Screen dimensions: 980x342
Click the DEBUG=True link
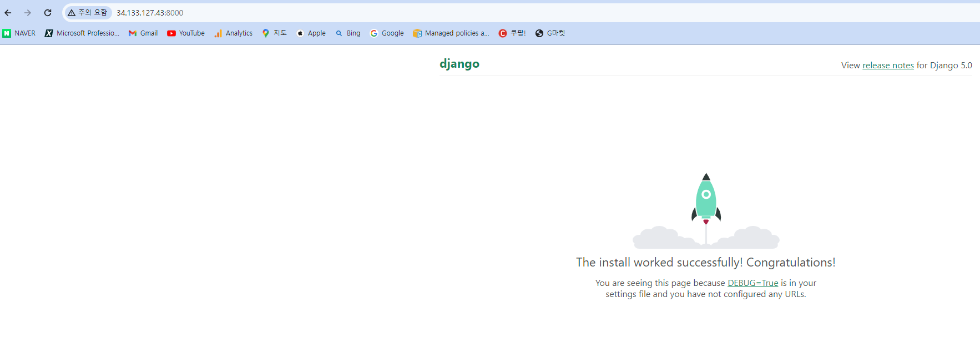click(x=753, y=283)
